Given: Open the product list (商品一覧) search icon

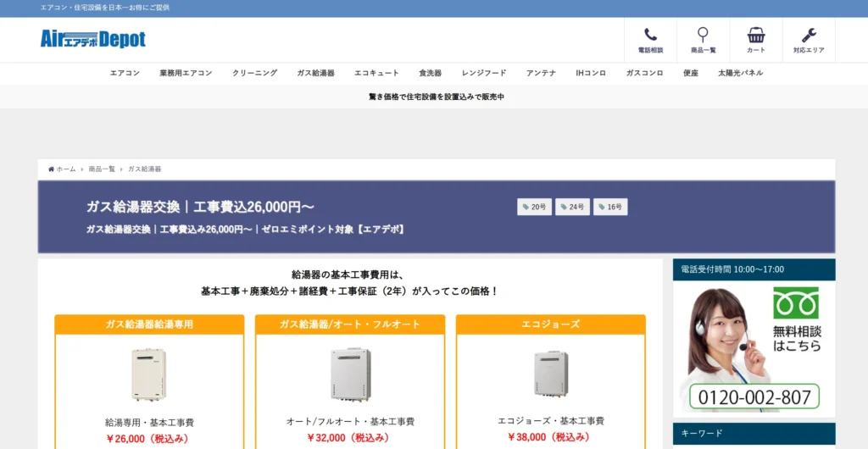Looking at the screenshot, I should click(x=703, y=36).
